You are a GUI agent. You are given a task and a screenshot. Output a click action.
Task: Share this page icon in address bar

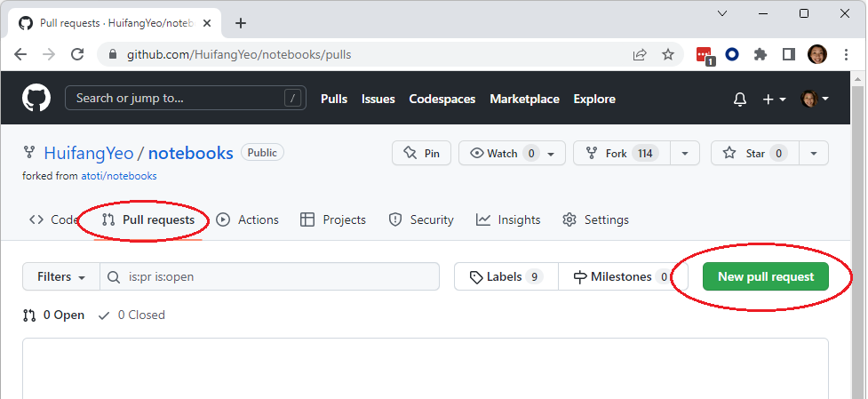point(640,54)
